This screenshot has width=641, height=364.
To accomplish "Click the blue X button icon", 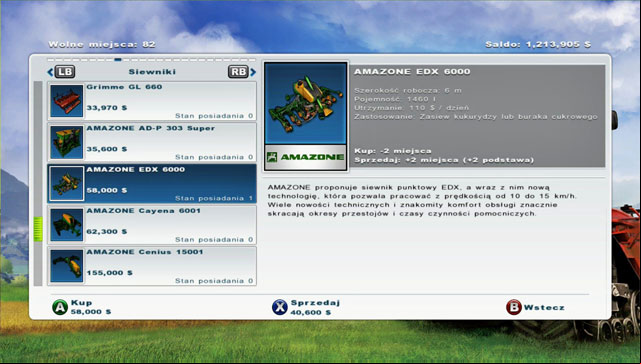I will [x=280, y=307].
